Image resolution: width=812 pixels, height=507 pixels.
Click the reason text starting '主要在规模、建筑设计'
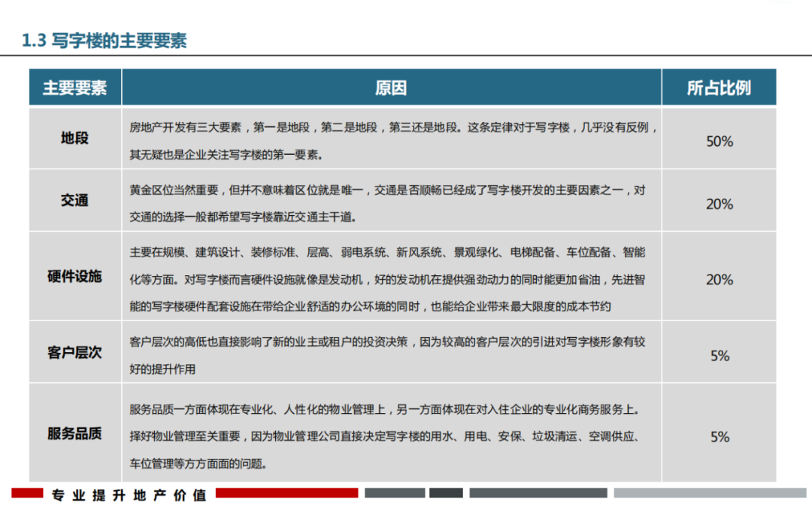click(387, 279)
